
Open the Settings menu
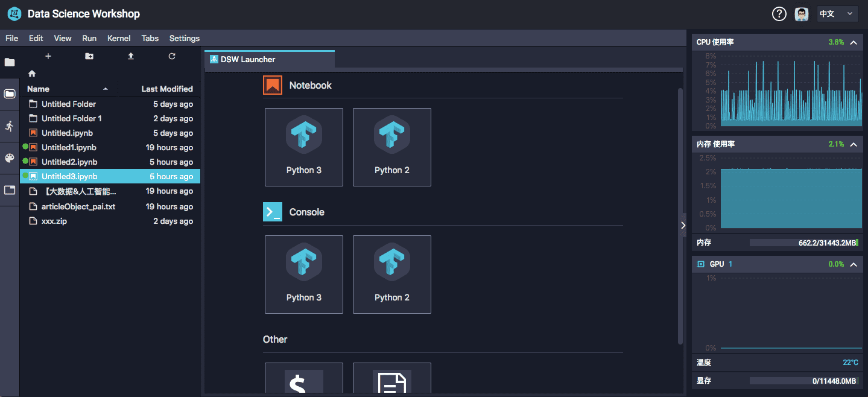(x=185, y=38)
